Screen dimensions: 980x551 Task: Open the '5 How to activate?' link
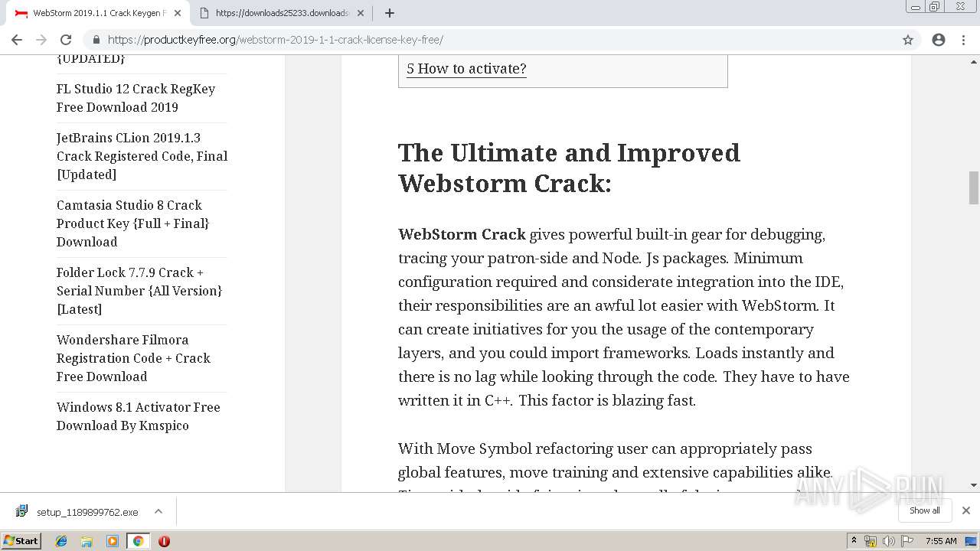466,69
